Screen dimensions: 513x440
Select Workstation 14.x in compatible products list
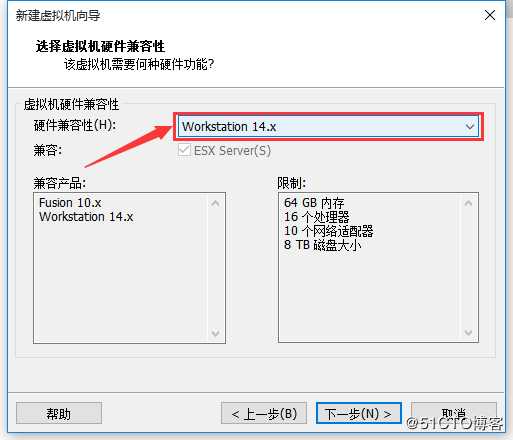pyautogui.click(x=86, y=217)
